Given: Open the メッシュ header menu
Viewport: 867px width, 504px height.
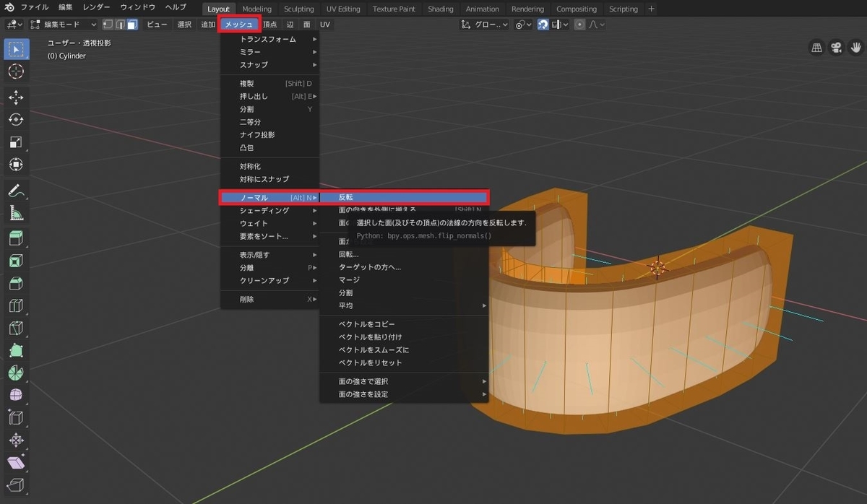Looking at the screenshot, I should (239, 25).
